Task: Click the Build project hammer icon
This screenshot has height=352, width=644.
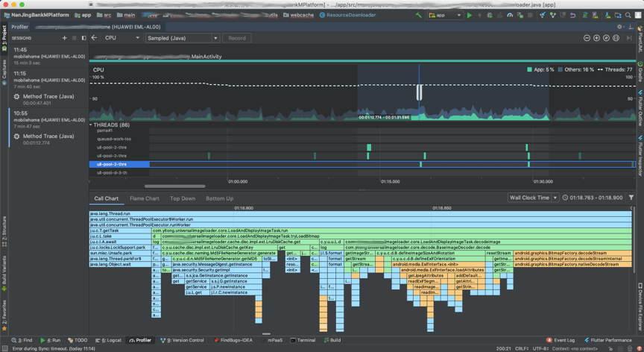Action: pyautogui.click(x=419, y=15)
